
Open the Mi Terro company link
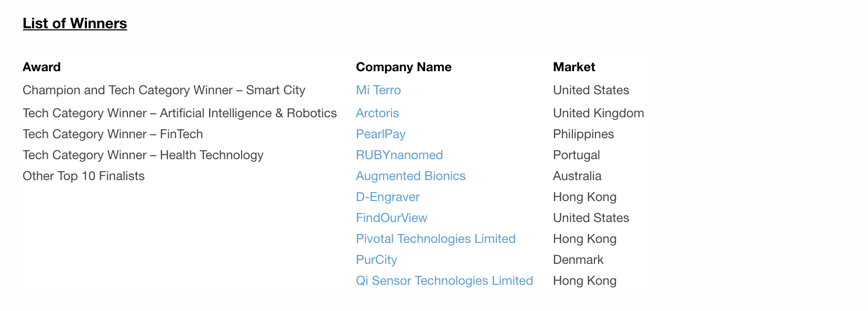(378, 90)
